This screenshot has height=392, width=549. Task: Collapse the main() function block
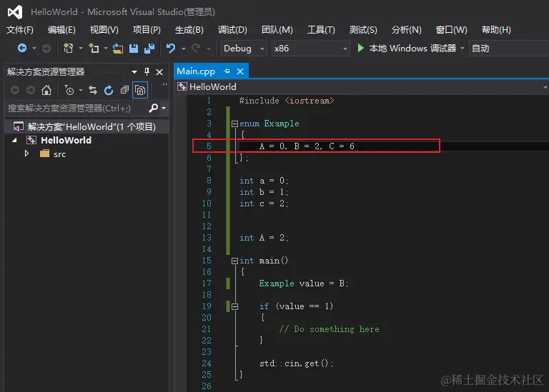tap(234, 261)
